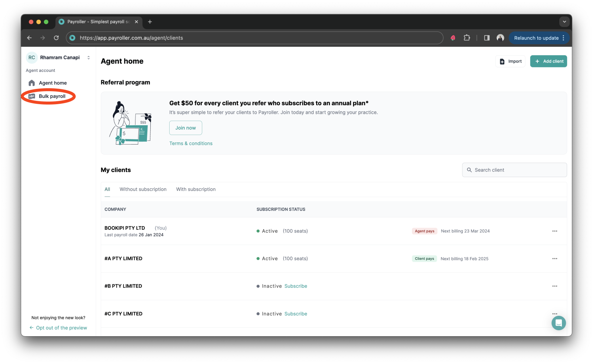The image size is (593, 364).
Task: Open options menu for BOOKIPI PTY LTD
Action: (x=554, y=231)
